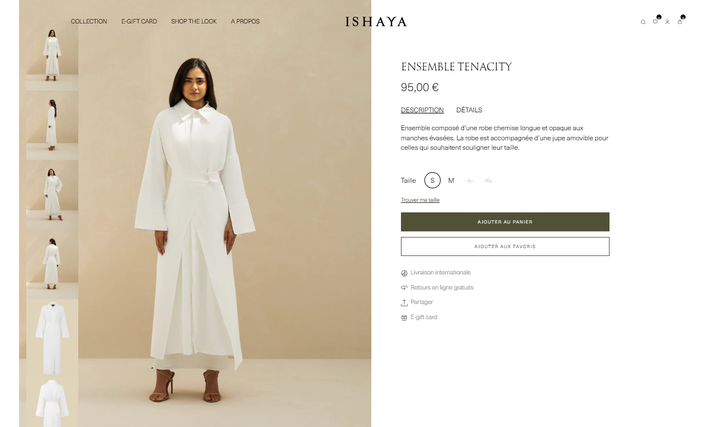Click the gift icon beside E-gift card
718x427 pixels.
point(404,318)
